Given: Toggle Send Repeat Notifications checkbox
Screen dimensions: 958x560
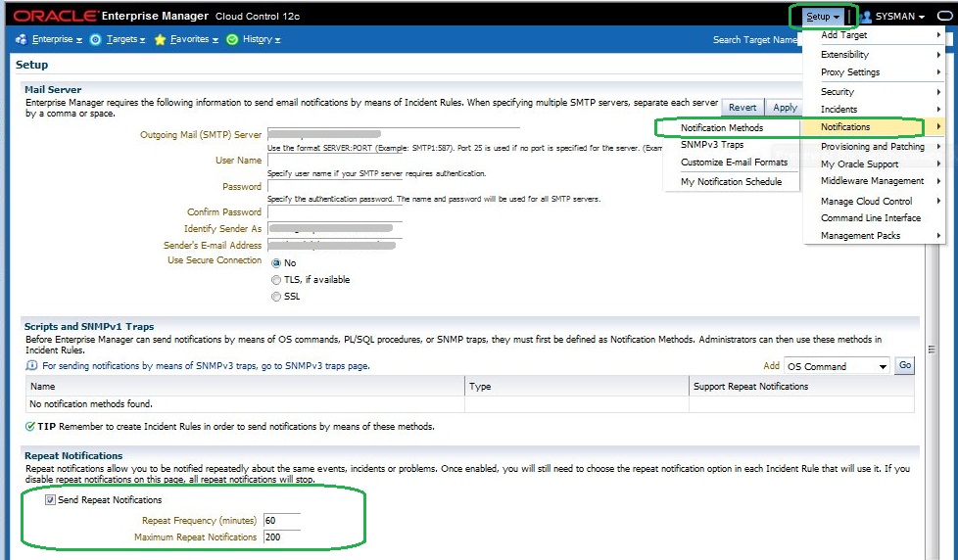Looking at the screenshot, I should point(50,500).
